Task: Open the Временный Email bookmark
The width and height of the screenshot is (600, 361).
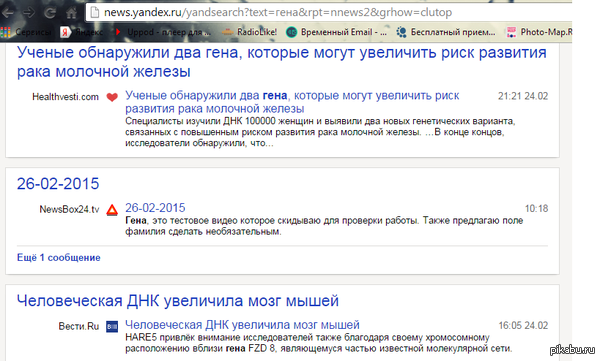Action: click(x=337, y=32)
